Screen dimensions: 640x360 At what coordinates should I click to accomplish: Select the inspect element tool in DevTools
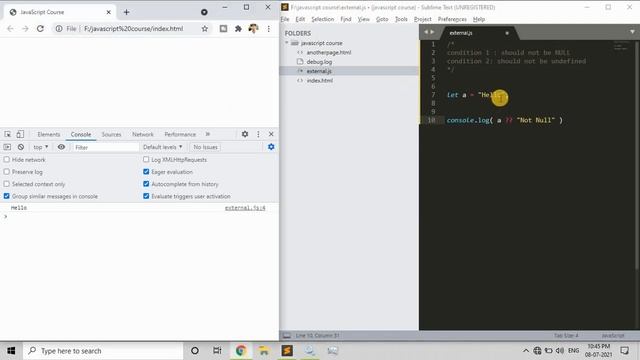coord(7,134)
